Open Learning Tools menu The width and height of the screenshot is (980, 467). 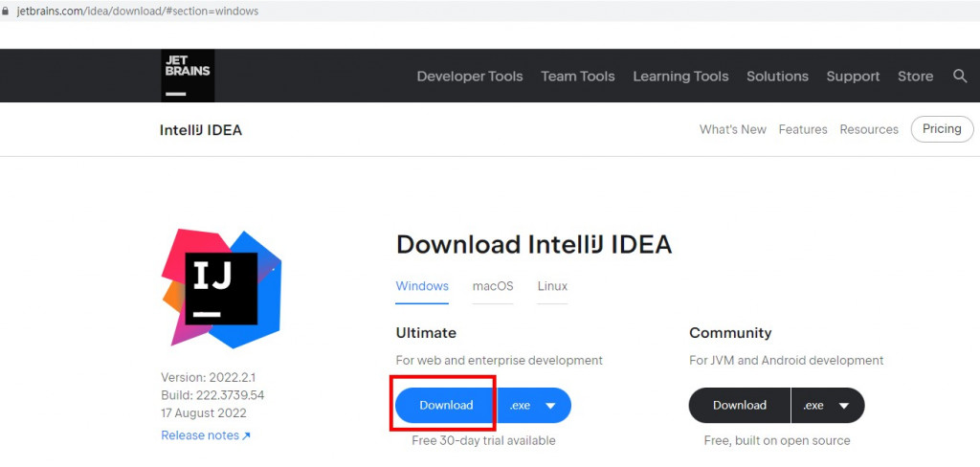click(680, 77)
